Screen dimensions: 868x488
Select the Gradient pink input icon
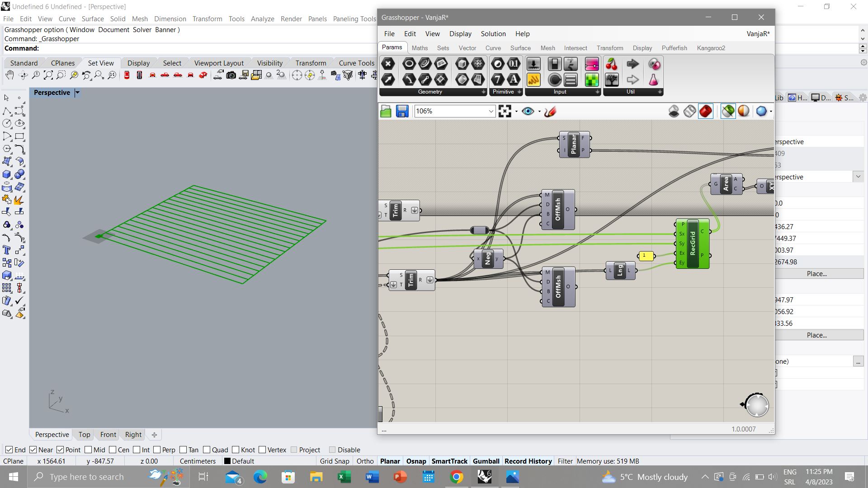pos(592,64)
